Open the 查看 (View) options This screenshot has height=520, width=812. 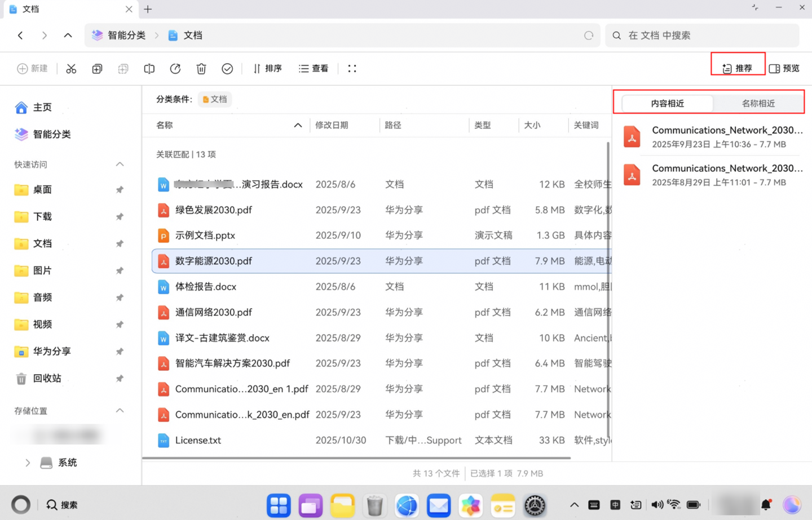[314, 68]
